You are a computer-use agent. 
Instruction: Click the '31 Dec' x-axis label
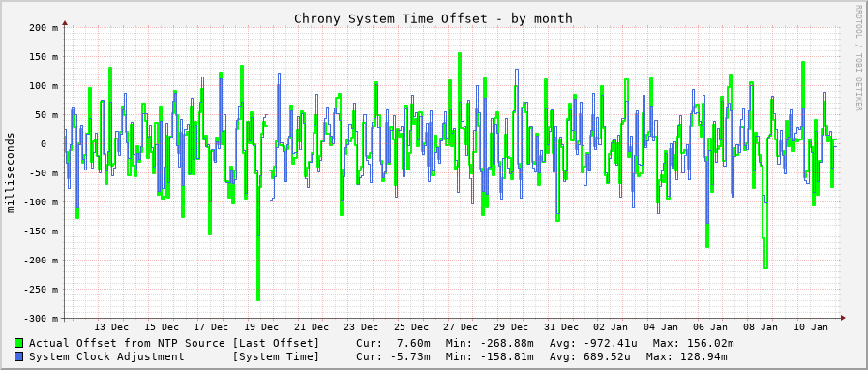tap(560, 328)
